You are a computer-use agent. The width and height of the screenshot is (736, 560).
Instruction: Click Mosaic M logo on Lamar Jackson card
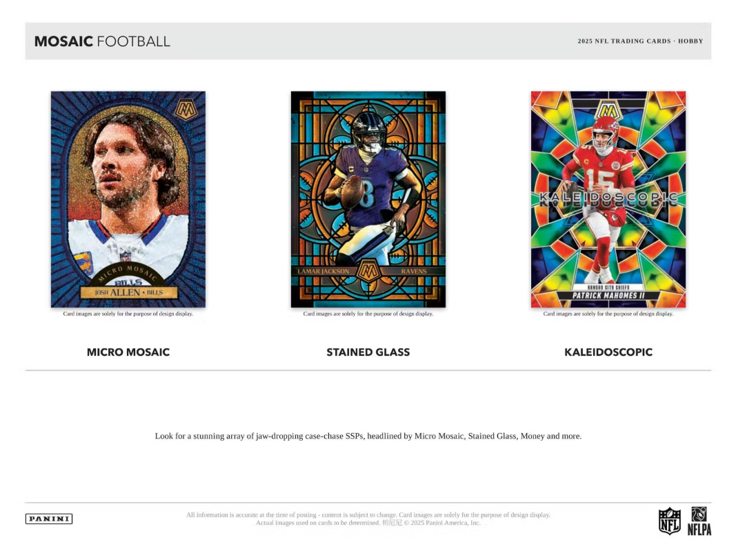(x=368, y=271)
